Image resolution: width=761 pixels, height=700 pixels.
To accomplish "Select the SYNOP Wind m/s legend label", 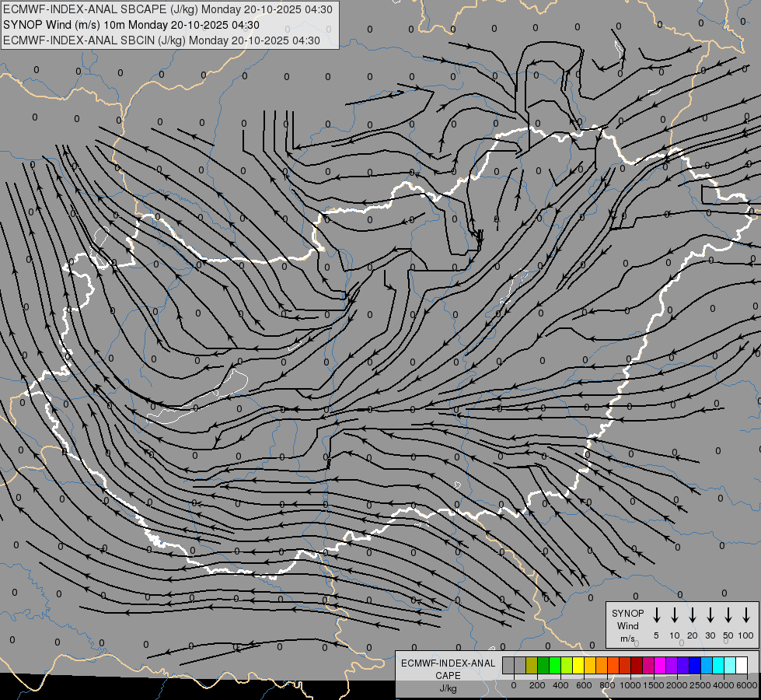I will (627, 625).
